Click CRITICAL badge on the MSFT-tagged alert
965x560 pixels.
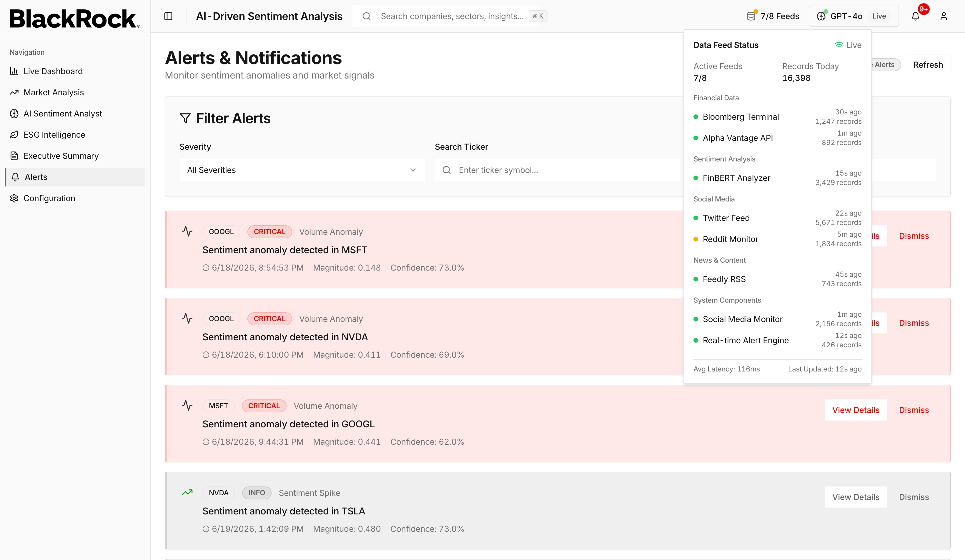(264, 406)
